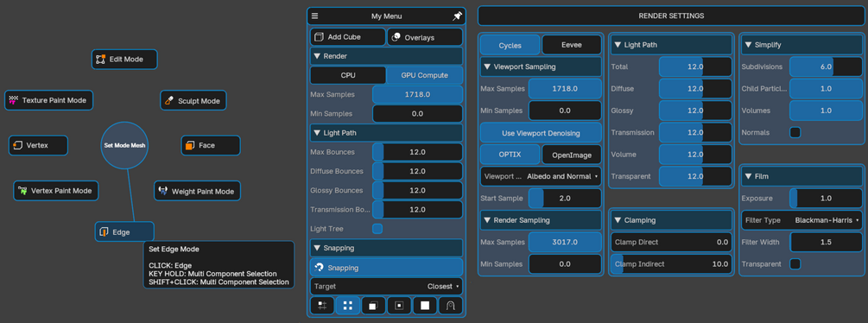Click the Diffuse Bounces slider

(417, 172)
